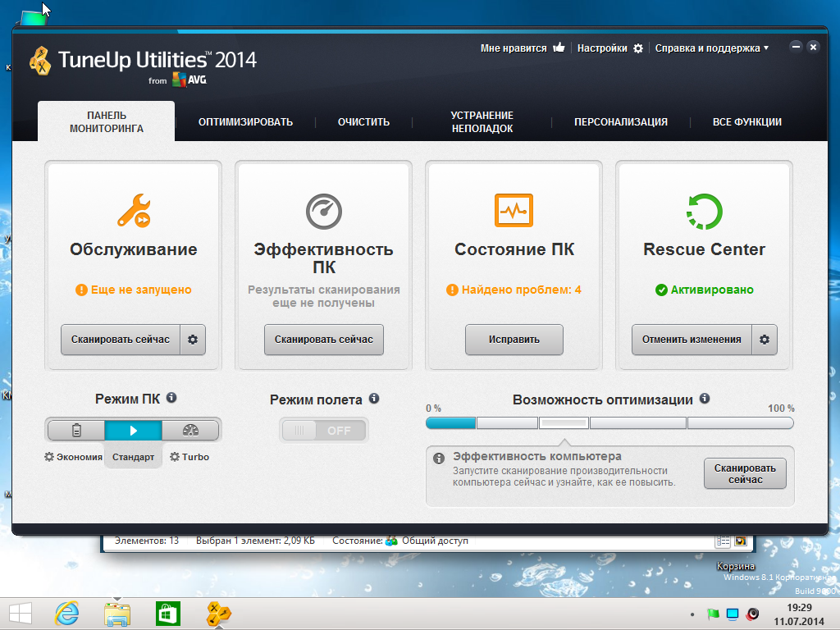
Task: Click the Исправить button
Action: click(x=514, y=339)
